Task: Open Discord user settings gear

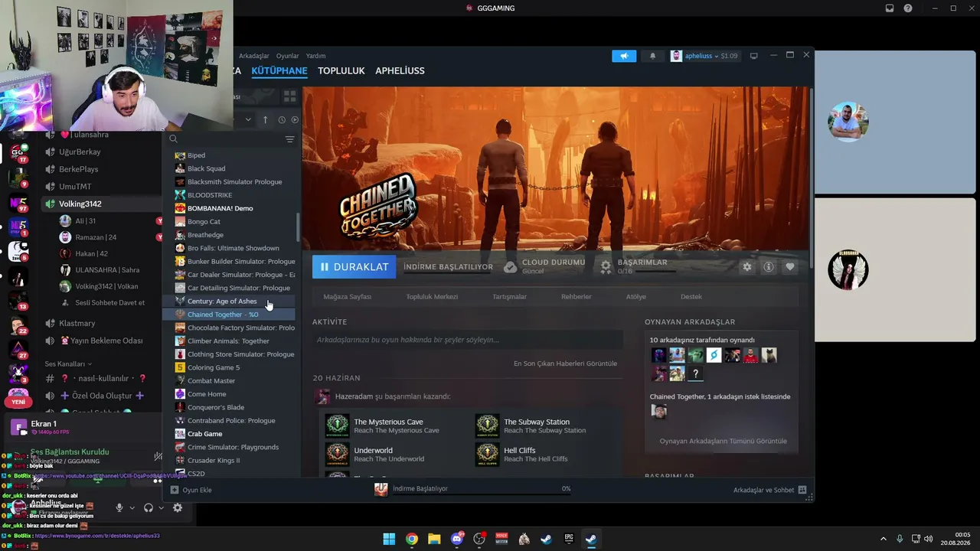Action: pyautogui.click(x=178, y=507)
